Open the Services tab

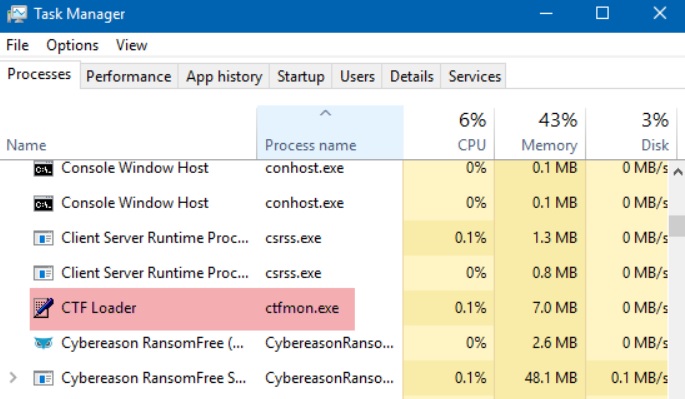coord(474,76)
